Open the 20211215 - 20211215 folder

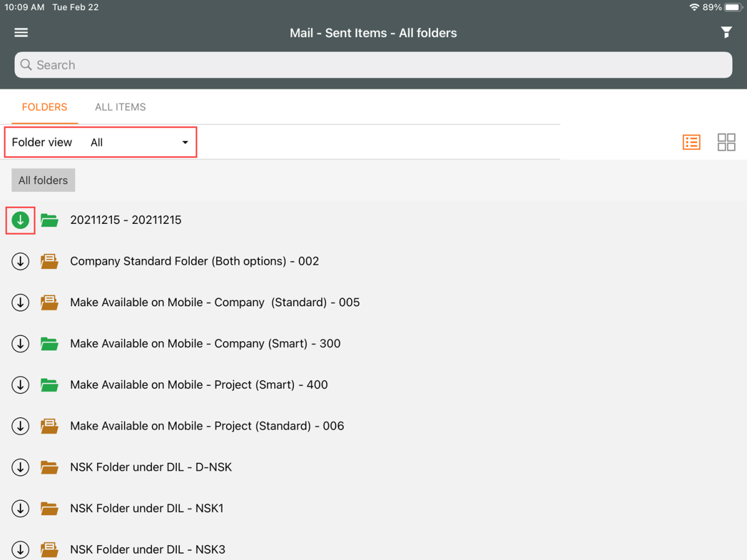tap(126, 220)
